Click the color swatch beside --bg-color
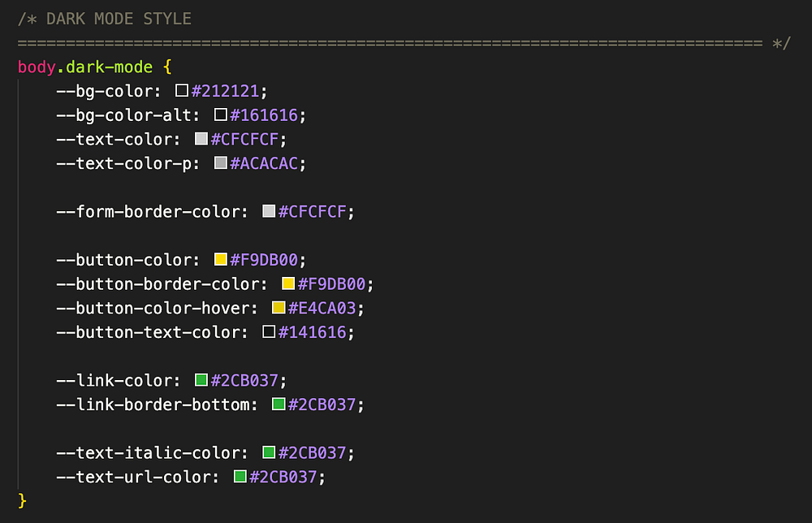 coord(182,91)
